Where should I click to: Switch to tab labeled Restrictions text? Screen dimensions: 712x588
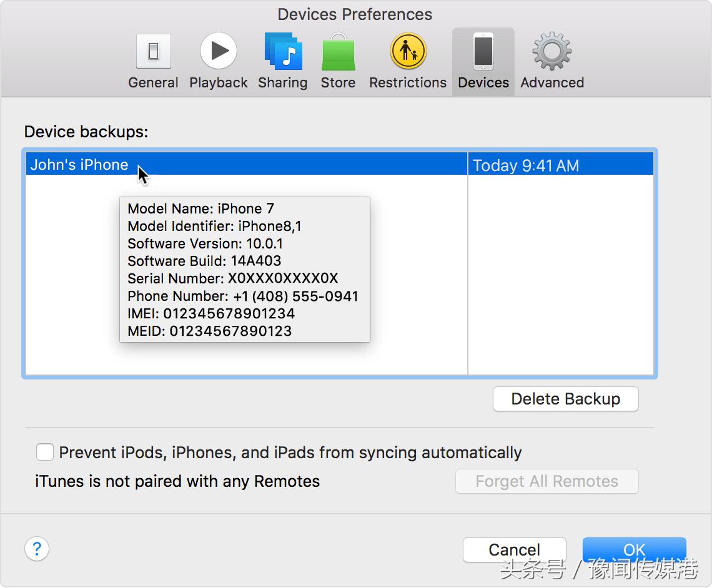[408, 82]
